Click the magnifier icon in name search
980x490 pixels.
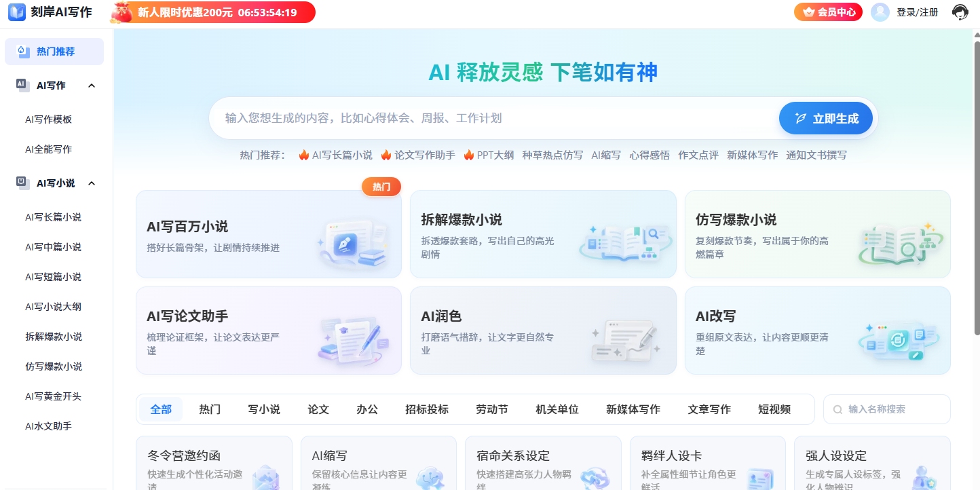click(x=838, y=409)
